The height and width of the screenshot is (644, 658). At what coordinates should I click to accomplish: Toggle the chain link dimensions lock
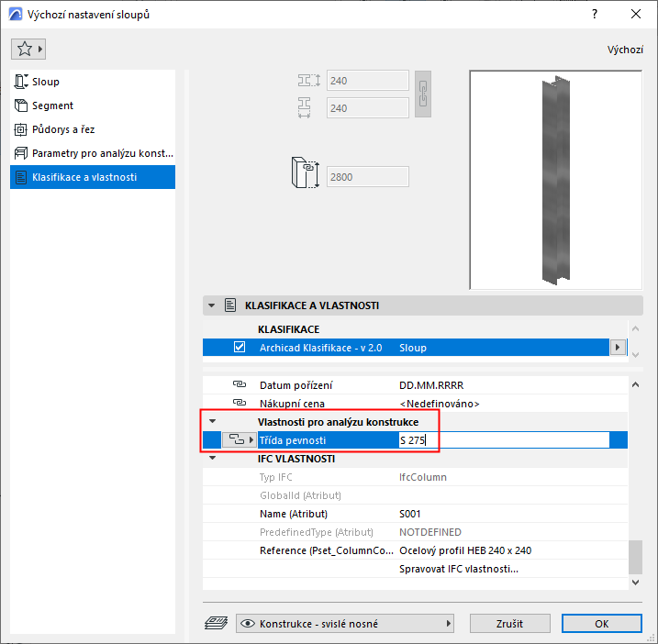click(x=423, y=94)
